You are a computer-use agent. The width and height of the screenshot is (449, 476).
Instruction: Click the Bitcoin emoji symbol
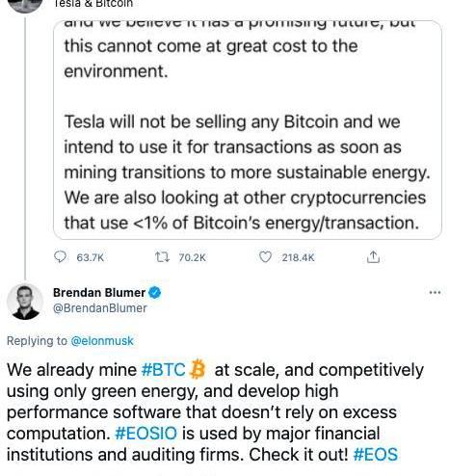coord(198,369)
